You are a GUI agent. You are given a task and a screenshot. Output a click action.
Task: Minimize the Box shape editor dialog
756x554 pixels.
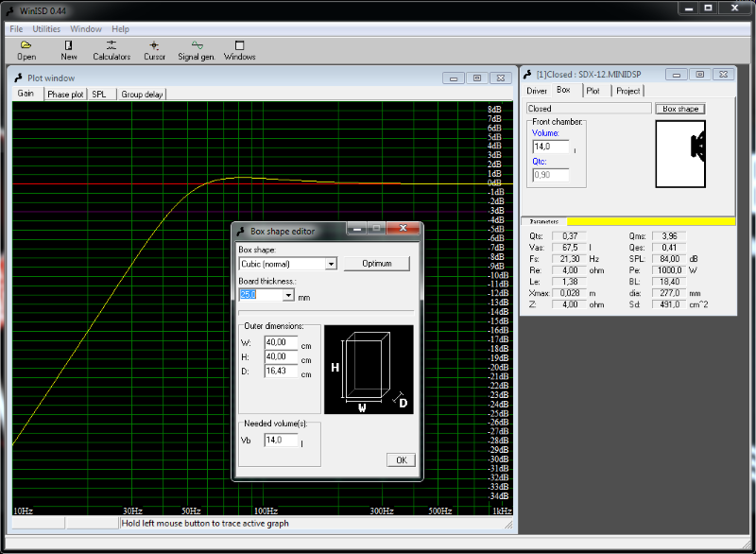(357, 229)
